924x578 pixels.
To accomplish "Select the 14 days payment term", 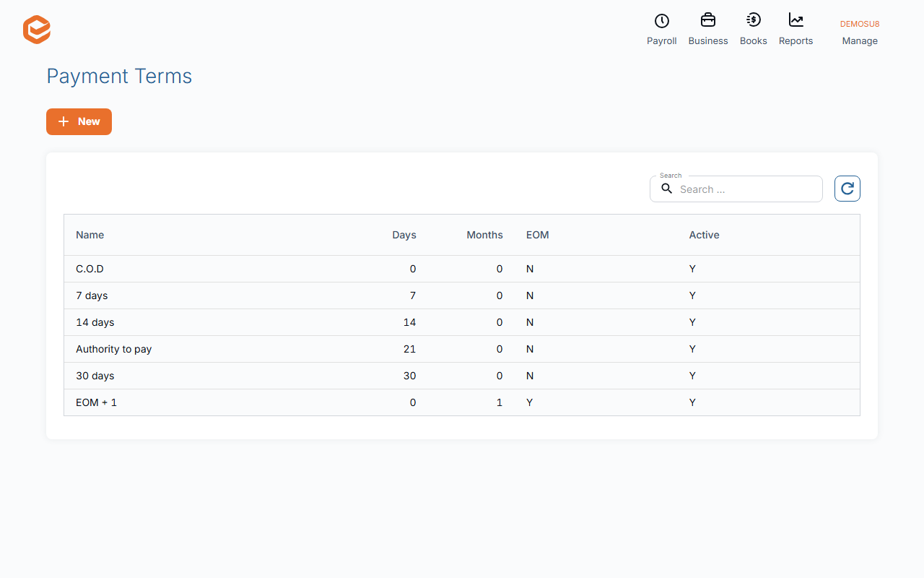I will [x=462, y=322].
